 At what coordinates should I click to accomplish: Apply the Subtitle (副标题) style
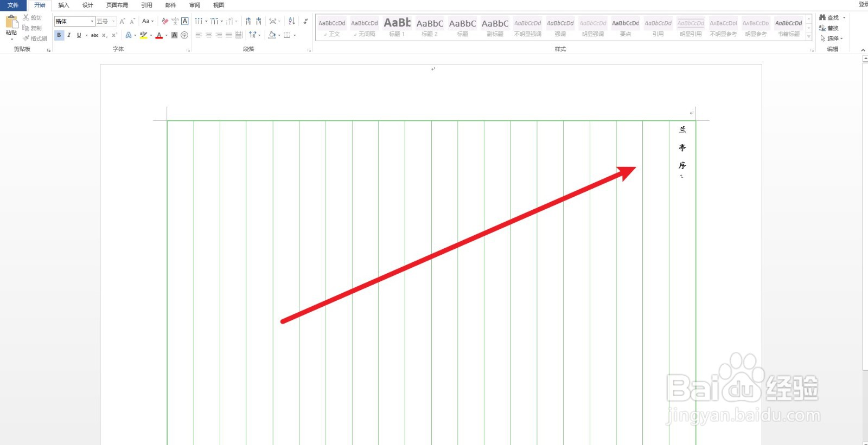click(x=495, y=27)
